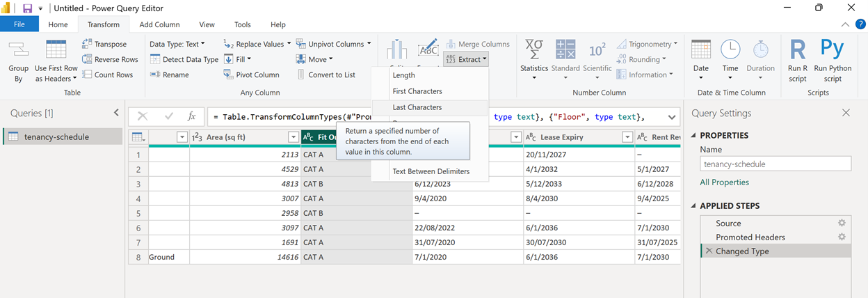Click the Run Python script icon
This screenshot has height=298, width=868.
pos(832,50)
